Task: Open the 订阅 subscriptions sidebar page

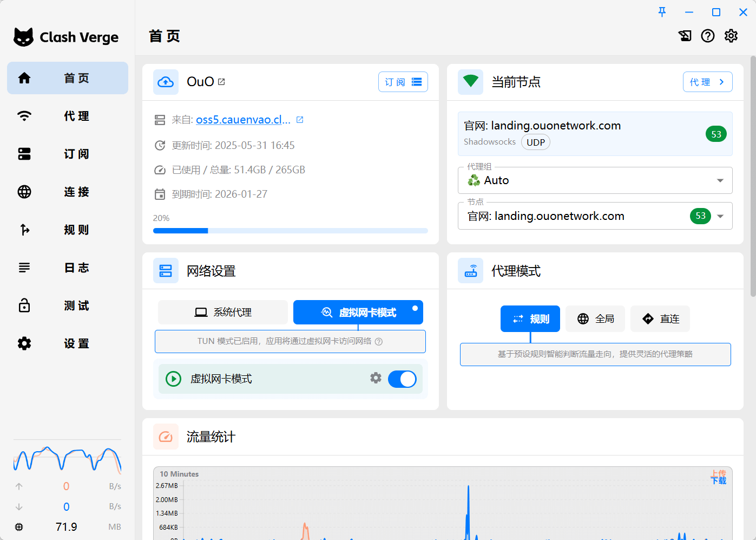Action: (x=68, y=154)
